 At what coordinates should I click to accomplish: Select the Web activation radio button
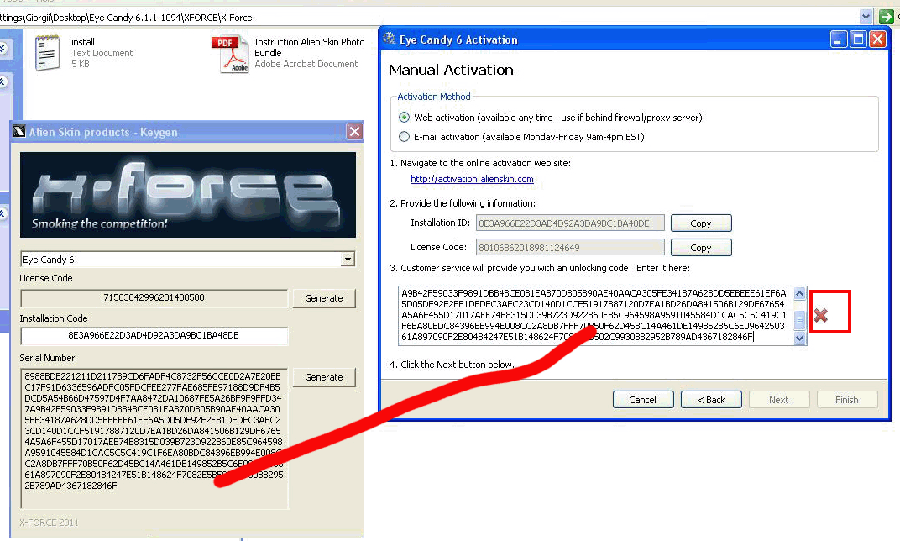[x=404, y=118]
